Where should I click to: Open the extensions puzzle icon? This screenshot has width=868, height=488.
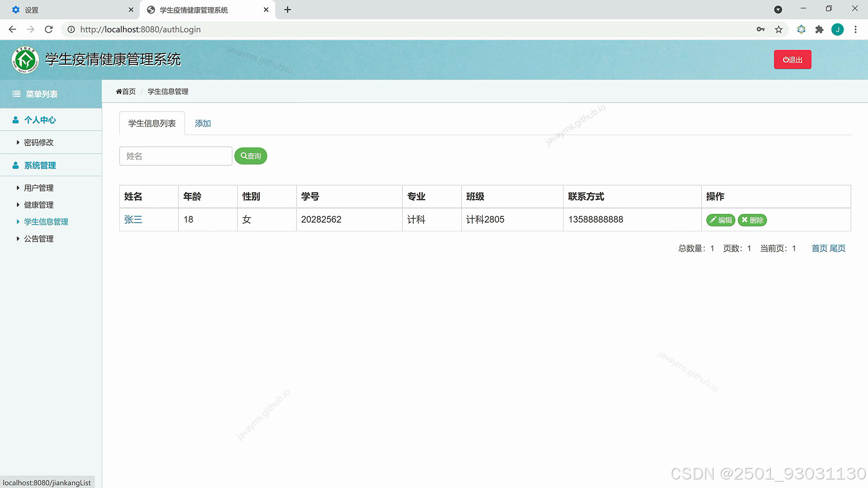819,29
